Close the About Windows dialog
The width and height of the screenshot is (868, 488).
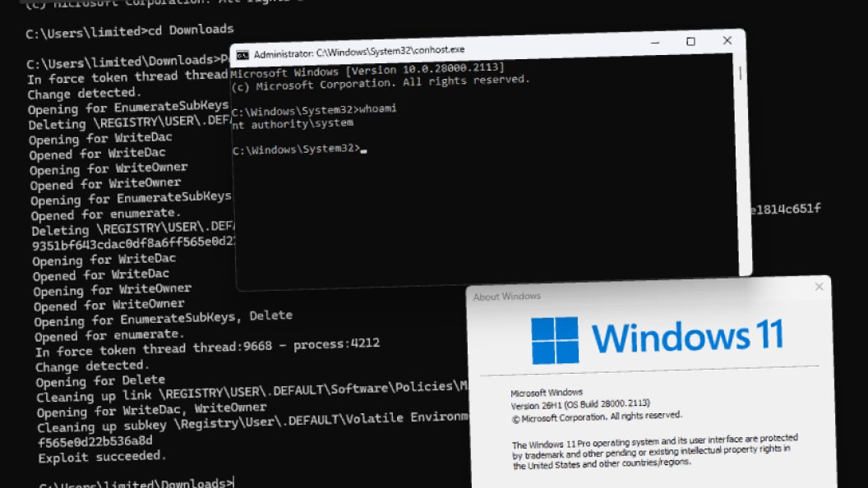[x=819, y=286]
